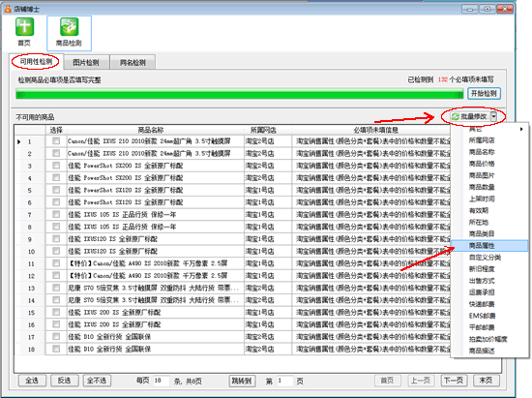Switch to the 网名检测 tab

click(x=133, y=62)
